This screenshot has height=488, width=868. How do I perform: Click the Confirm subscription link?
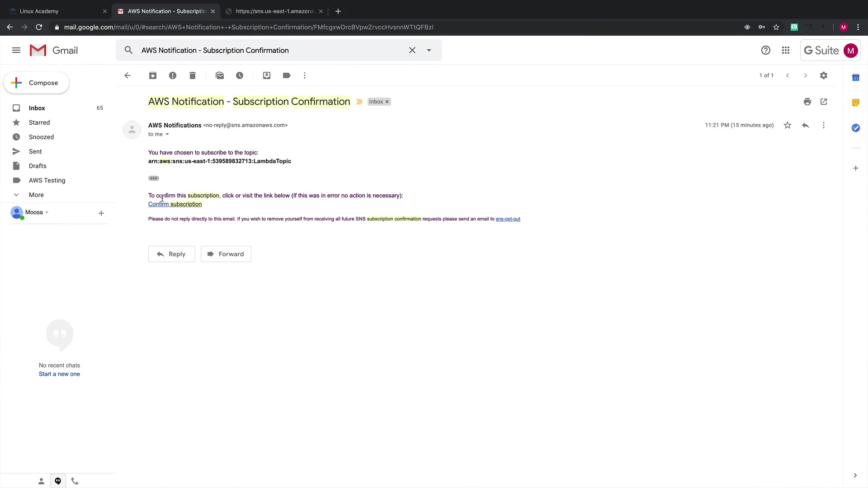click(x=175, y=204)
